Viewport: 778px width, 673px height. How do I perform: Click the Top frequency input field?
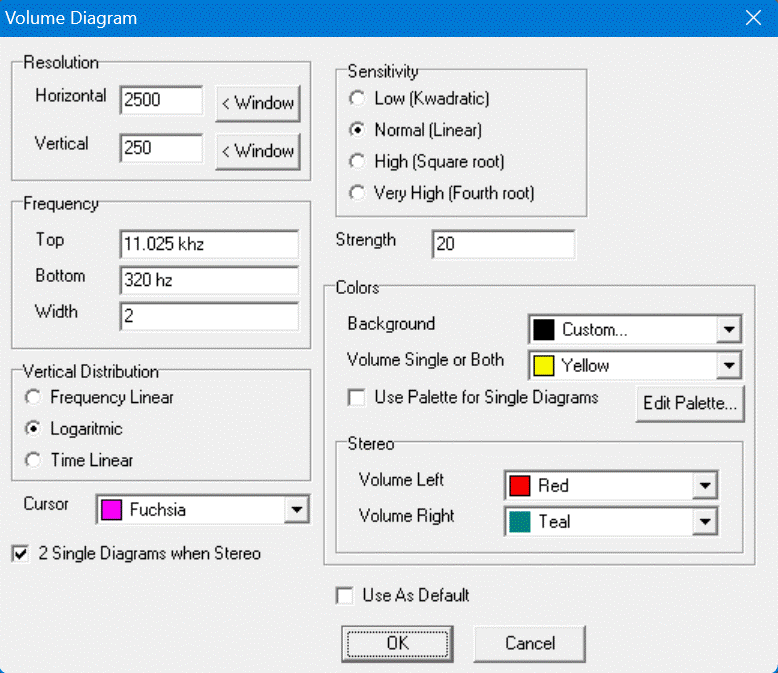(x=208, y=243)
